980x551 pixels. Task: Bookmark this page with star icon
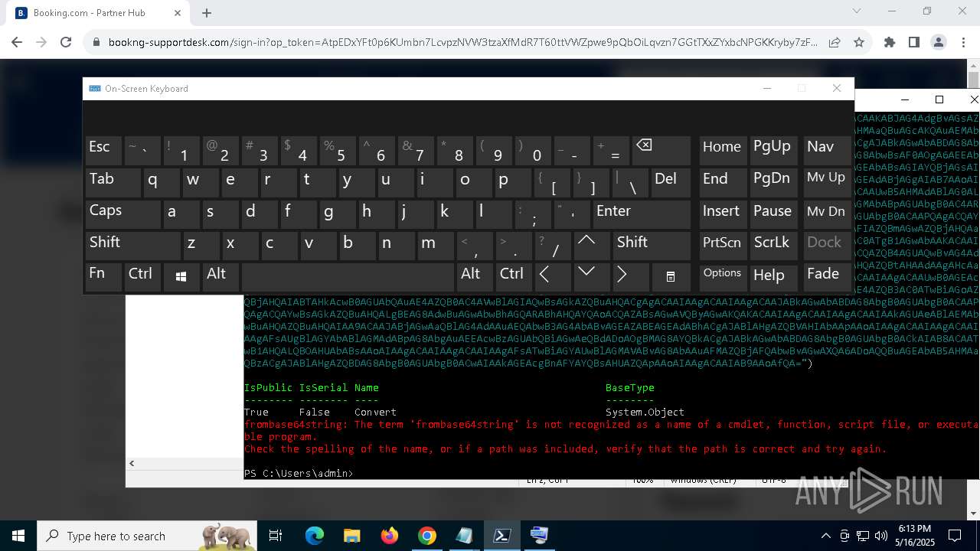tap(859, 43)
